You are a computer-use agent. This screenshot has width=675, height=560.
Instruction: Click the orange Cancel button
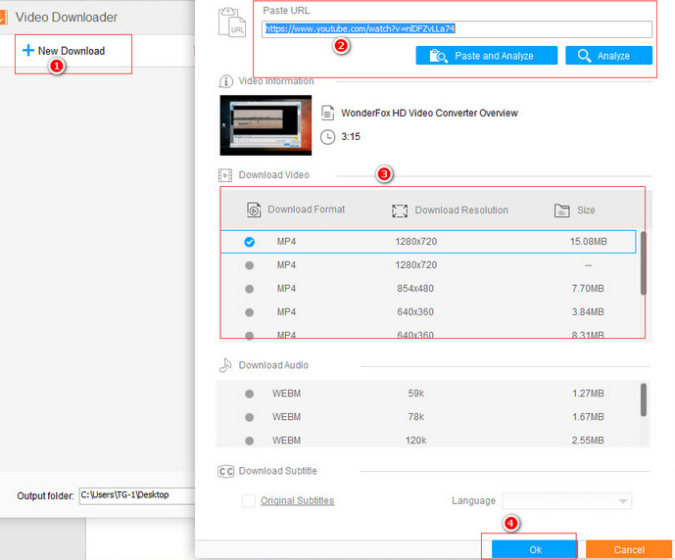click(629, 550)
